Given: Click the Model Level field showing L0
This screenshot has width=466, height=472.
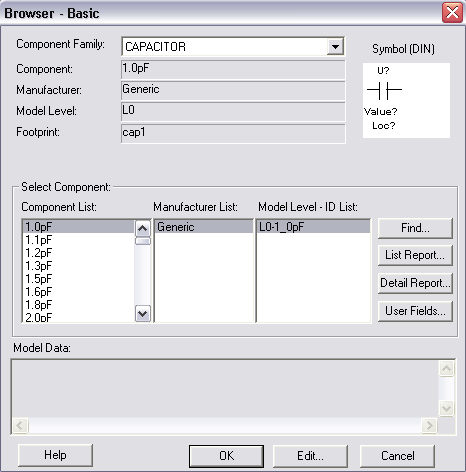Looking at the screenshot, I should pyautogui.click(x=233, y=112).
